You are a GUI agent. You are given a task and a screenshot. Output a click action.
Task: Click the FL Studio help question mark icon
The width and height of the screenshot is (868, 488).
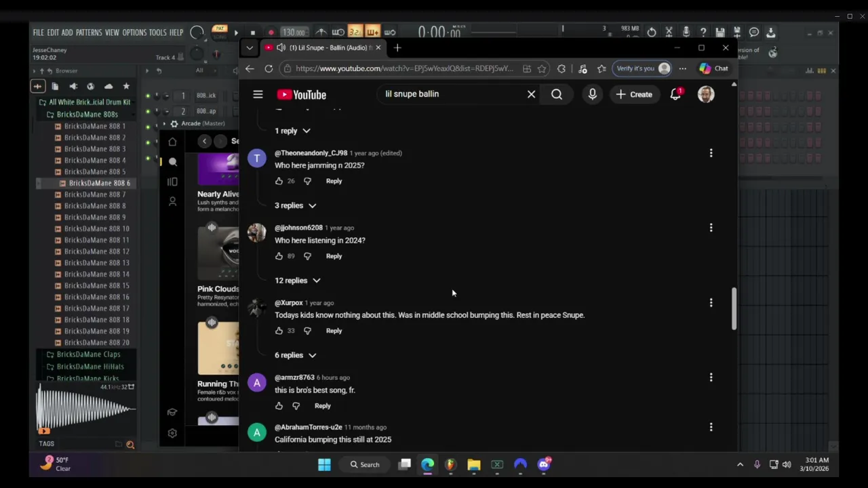click(x=703, y=33)
